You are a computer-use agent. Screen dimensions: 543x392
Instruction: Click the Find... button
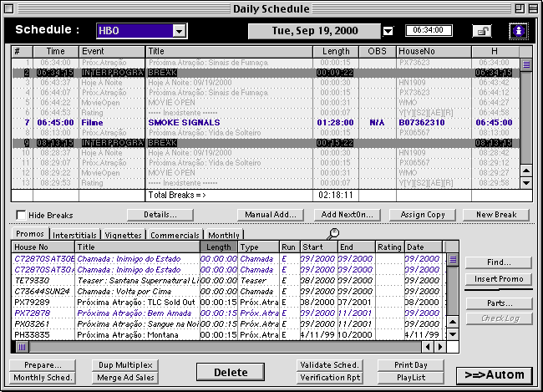[x=499, y=262]
